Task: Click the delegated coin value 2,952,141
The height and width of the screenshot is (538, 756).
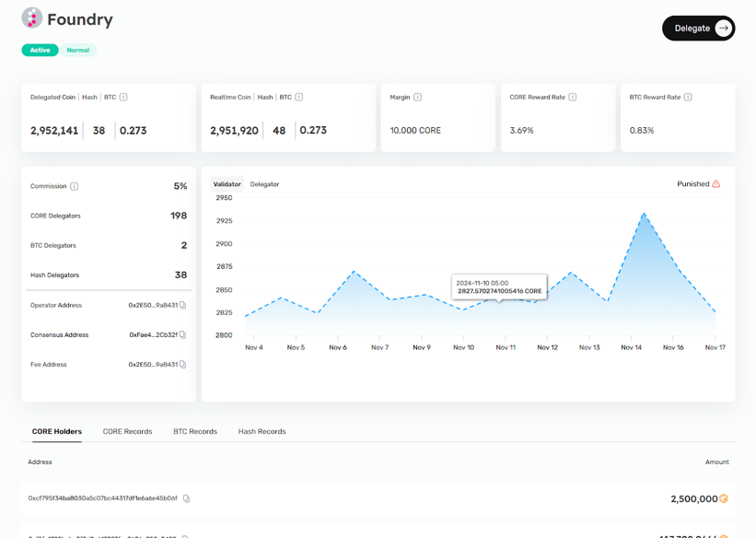Action: 54,131
